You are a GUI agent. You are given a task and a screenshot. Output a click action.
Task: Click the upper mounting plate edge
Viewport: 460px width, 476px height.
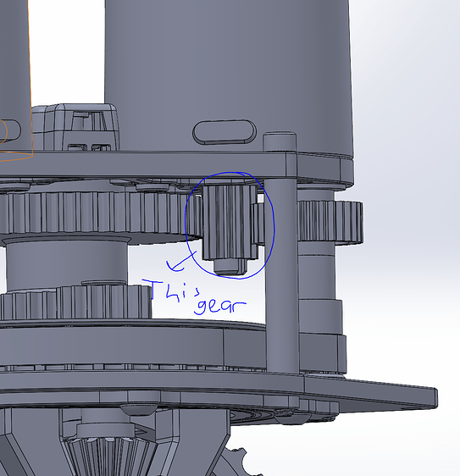(176, 165)
